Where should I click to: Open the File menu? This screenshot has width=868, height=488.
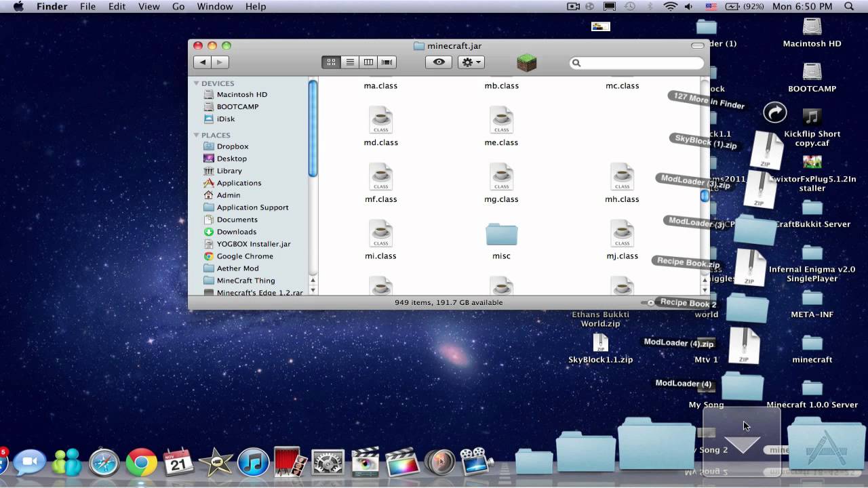(87, 7)
